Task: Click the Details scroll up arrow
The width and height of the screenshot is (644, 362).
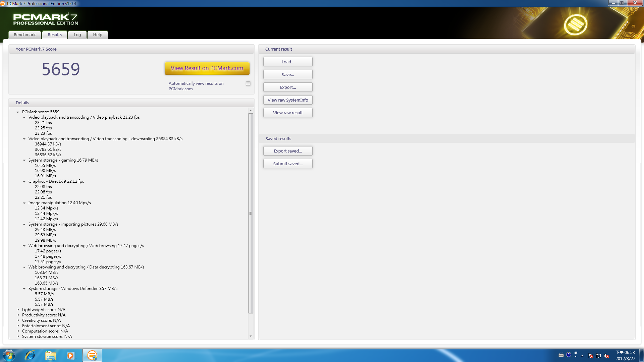Action: 251,110
